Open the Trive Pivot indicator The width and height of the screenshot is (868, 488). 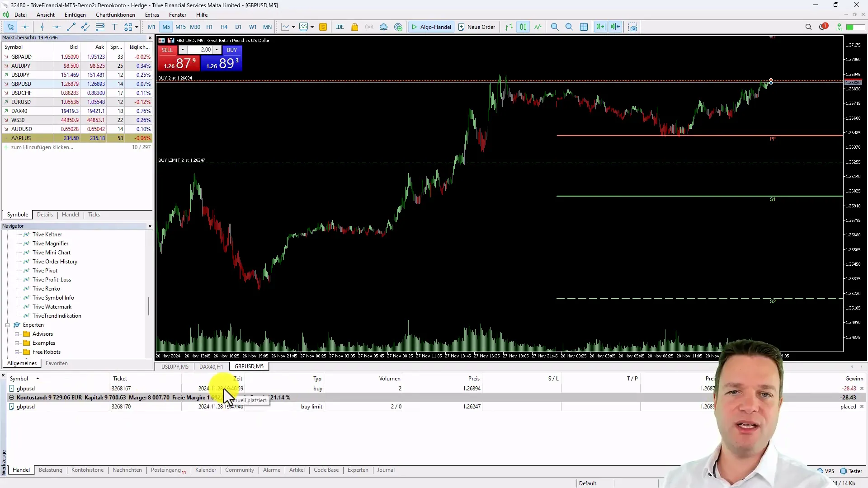pyautogui.click(x=45, y=271)
